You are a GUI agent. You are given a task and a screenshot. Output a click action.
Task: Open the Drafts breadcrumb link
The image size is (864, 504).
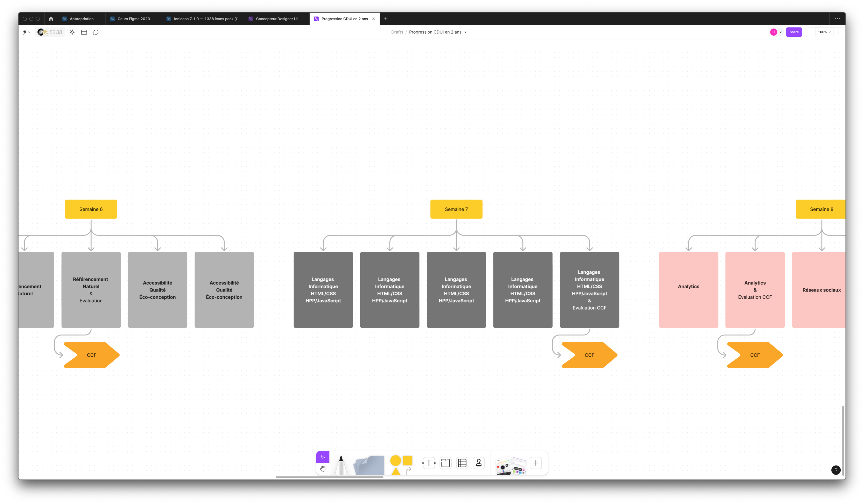[x=397, y=32]
